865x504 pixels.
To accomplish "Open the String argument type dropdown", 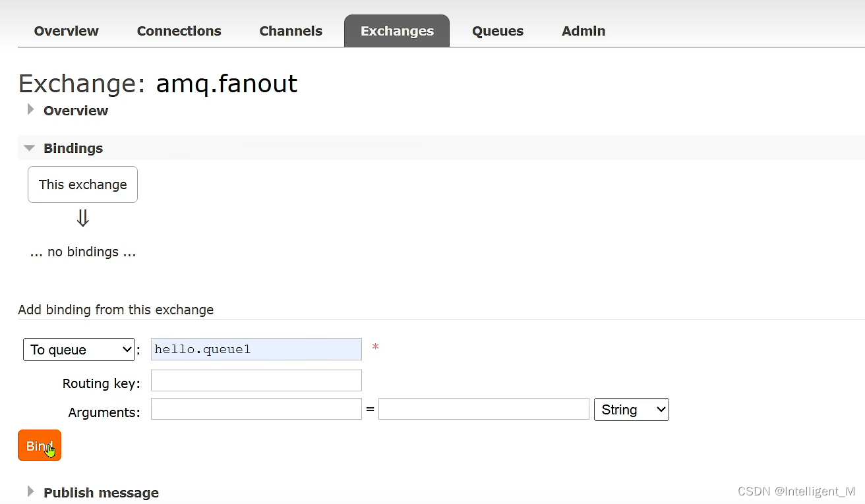I will [x=632, y=410].
